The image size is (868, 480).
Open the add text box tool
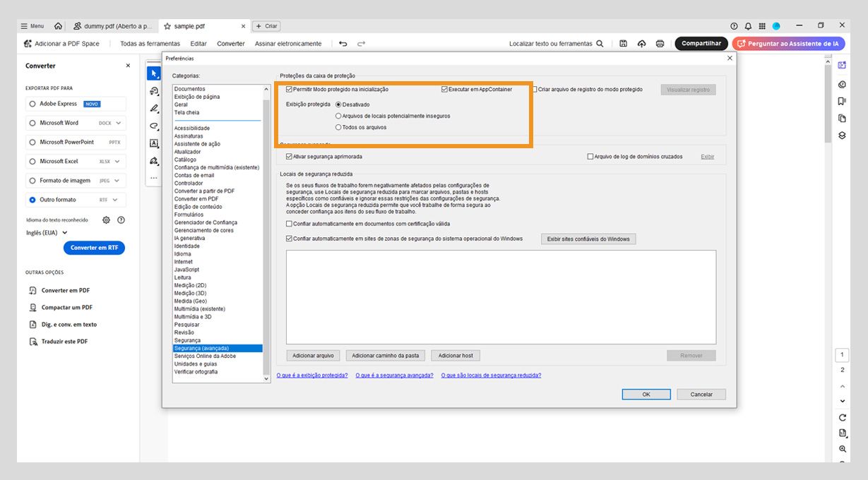tap(153, 143)
